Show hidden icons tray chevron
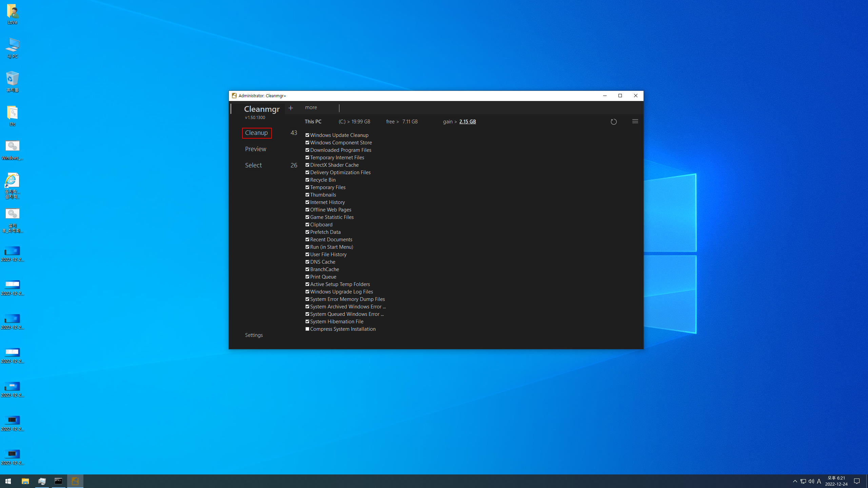The height and width of the screenshot is (488, 868). point(795,481)
